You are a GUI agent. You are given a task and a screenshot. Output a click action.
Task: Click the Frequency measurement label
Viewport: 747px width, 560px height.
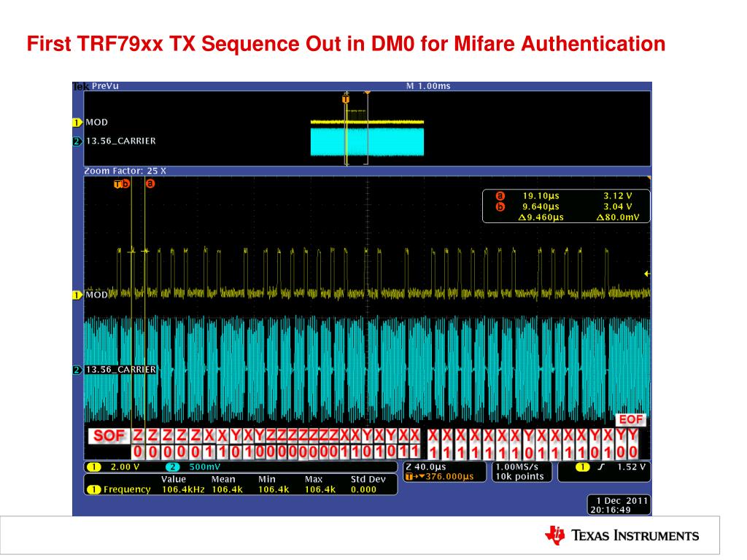coord(127,489)
